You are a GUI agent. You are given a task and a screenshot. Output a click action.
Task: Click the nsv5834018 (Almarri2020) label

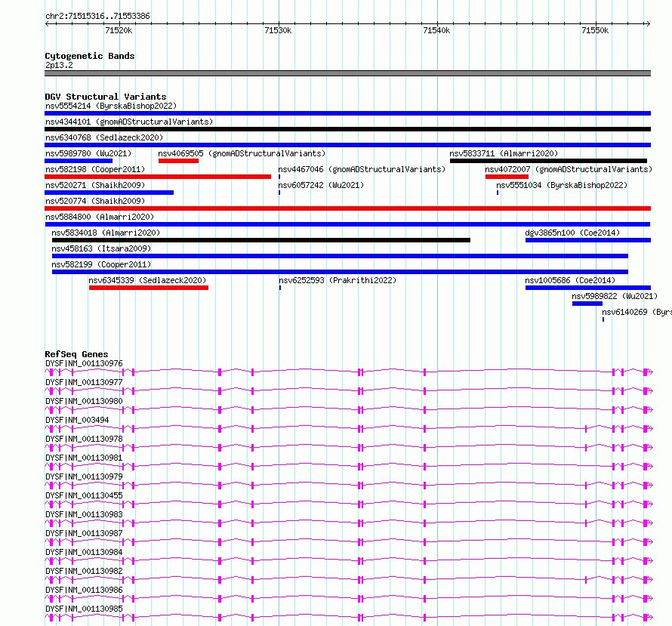pos(106,233)
